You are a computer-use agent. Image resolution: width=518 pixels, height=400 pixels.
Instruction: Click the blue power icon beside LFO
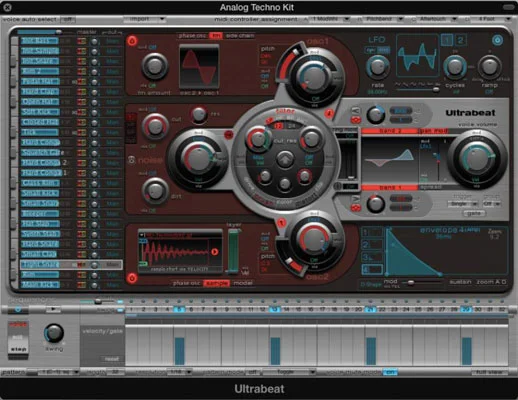pos(497,40)
